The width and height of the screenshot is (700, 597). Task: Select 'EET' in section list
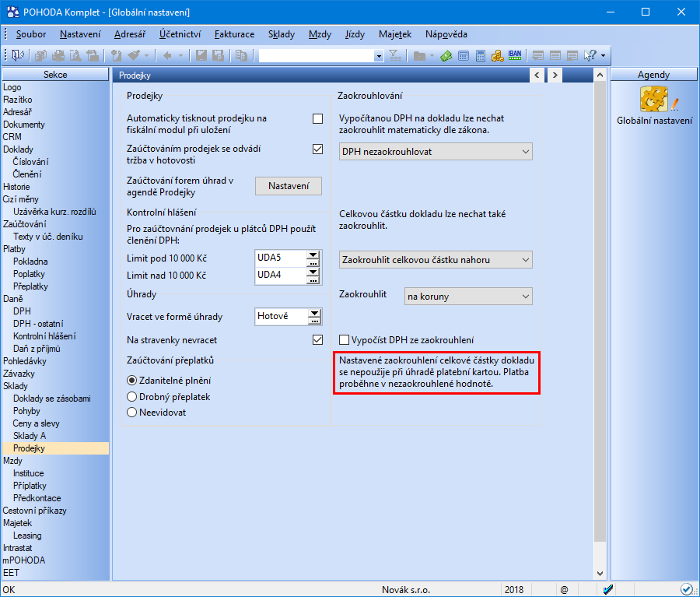tap(11, 573)
